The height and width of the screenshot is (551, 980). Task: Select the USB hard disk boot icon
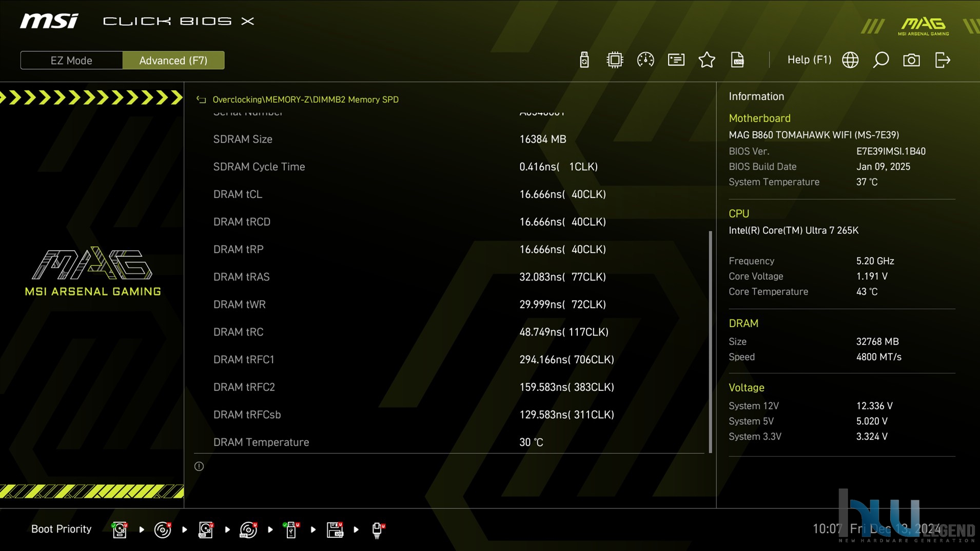click(206, 529)
